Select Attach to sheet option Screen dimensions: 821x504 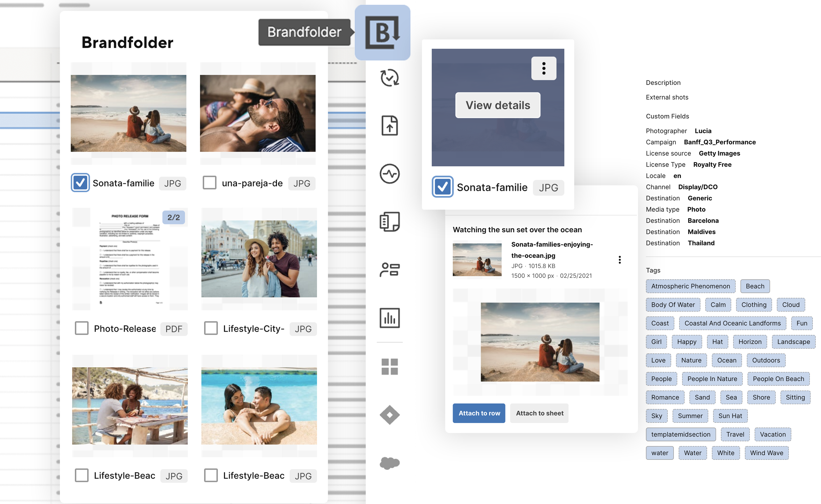point(539,413)
